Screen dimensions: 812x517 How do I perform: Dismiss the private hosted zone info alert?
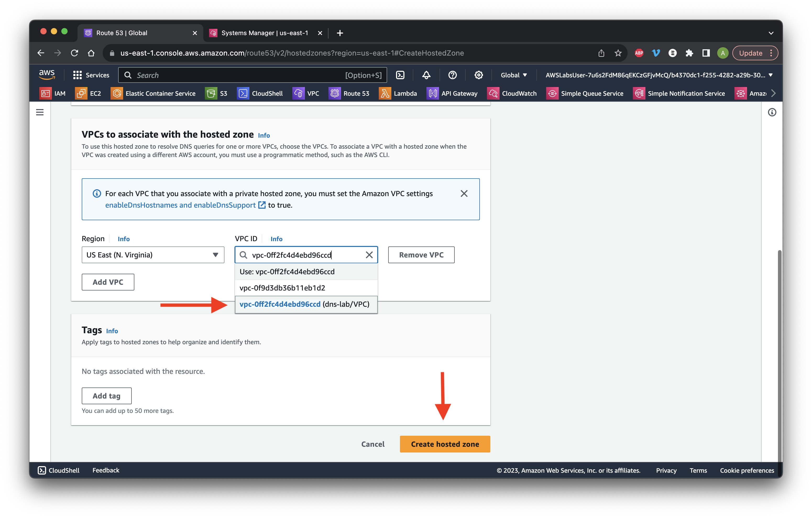point(464,193)
